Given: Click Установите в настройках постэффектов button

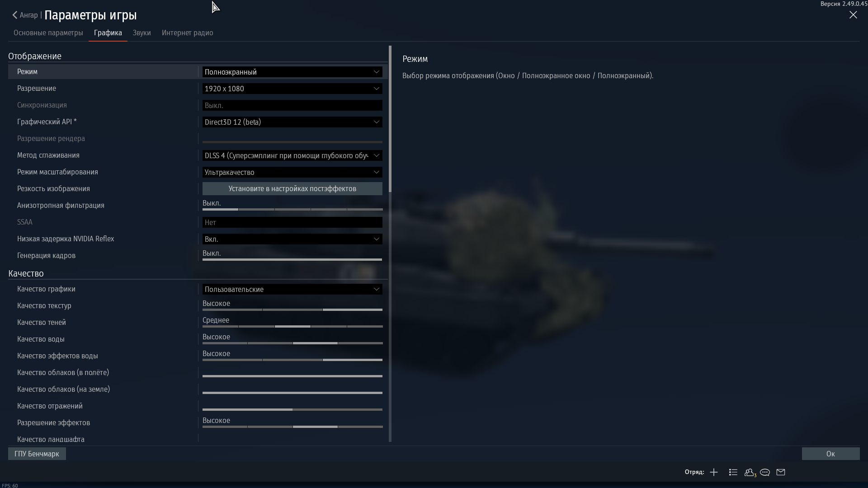Looking at the screenshot, I should tap(292, 188).
